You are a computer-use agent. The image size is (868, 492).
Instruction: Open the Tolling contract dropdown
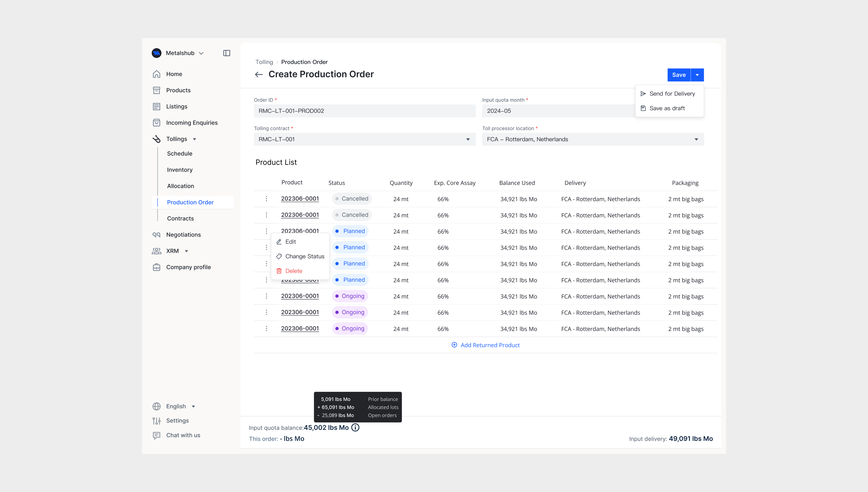point(467,139)
